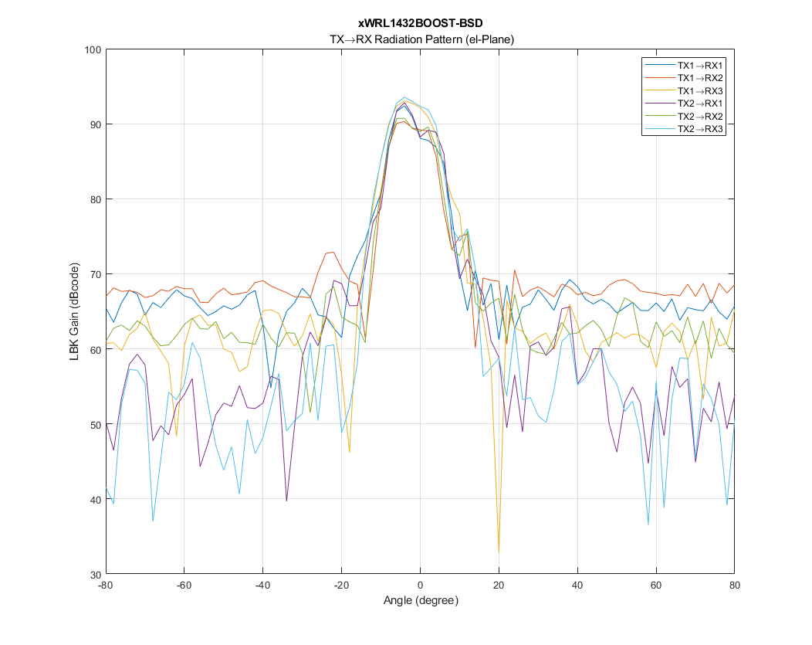The height and width of the screenshot is (645, 812).
Task: Click the x-axis tick label -80
Action: tap(107, 586)
